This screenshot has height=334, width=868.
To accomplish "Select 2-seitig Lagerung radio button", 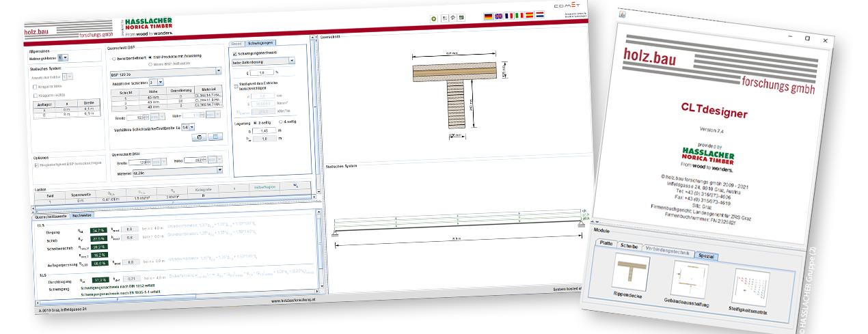I will 256,122.
